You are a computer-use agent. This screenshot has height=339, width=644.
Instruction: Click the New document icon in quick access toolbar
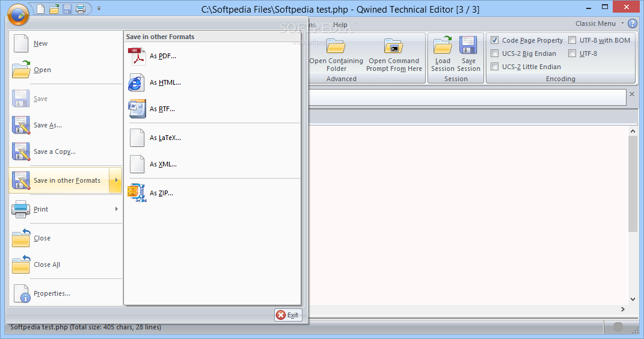point(41,8)
